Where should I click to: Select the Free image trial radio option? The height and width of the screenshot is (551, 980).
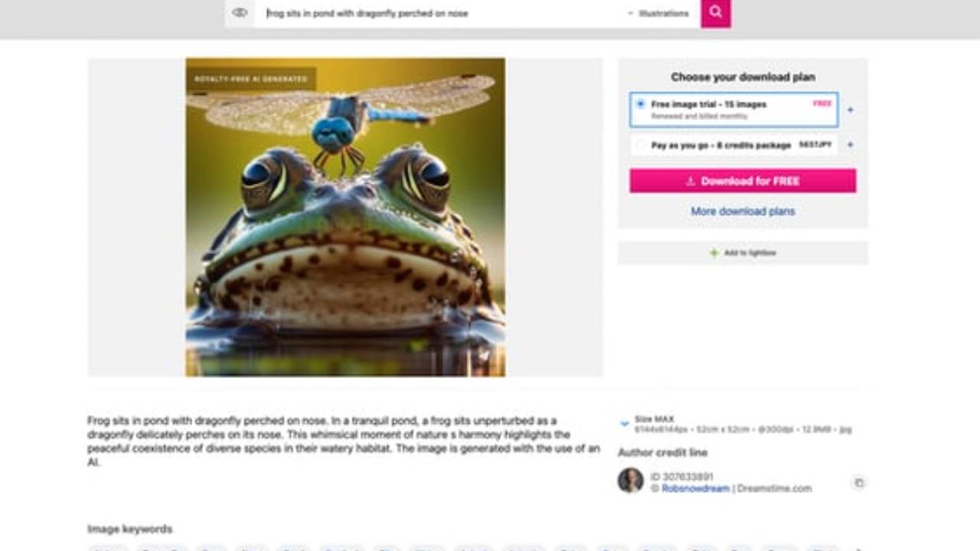tap(641, 104)
